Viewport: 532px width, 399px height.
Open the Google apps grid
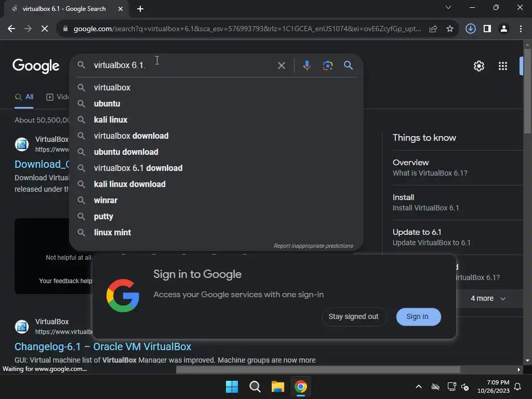(x=503, y=66)
